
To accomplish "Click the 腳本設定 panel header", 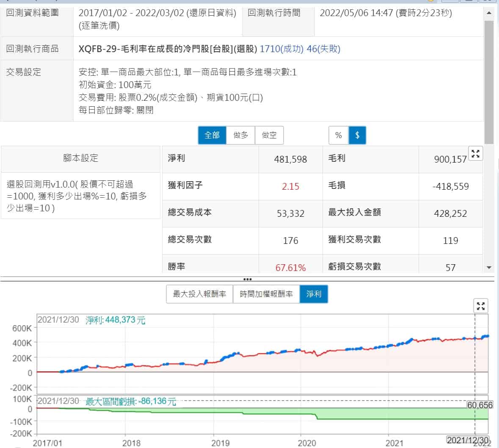I will [x=80, y=158].
